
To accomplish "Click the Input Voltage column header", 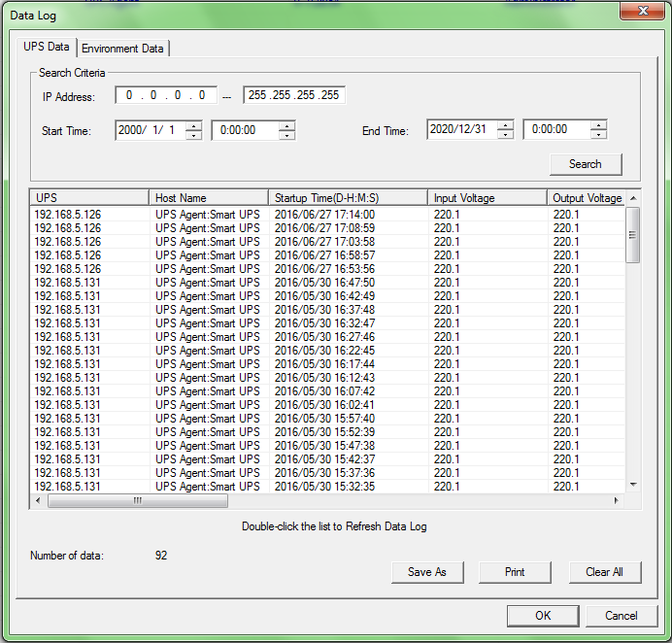I will [487, 198].
